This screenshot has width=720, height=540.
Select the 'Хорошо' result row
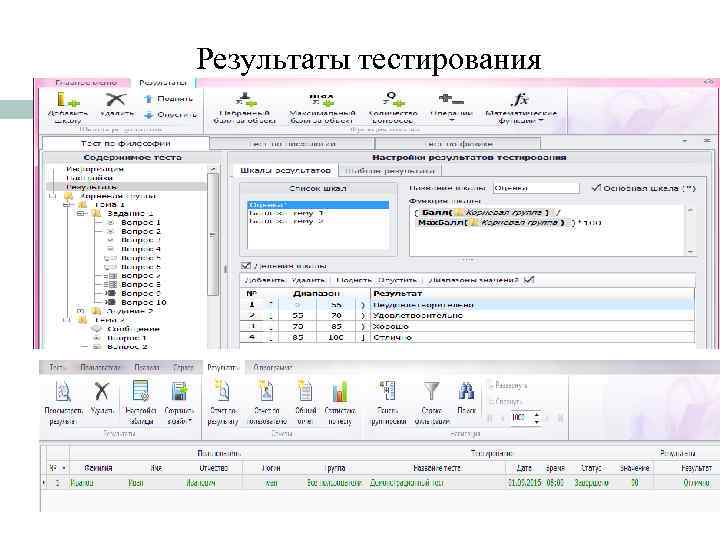467,326
